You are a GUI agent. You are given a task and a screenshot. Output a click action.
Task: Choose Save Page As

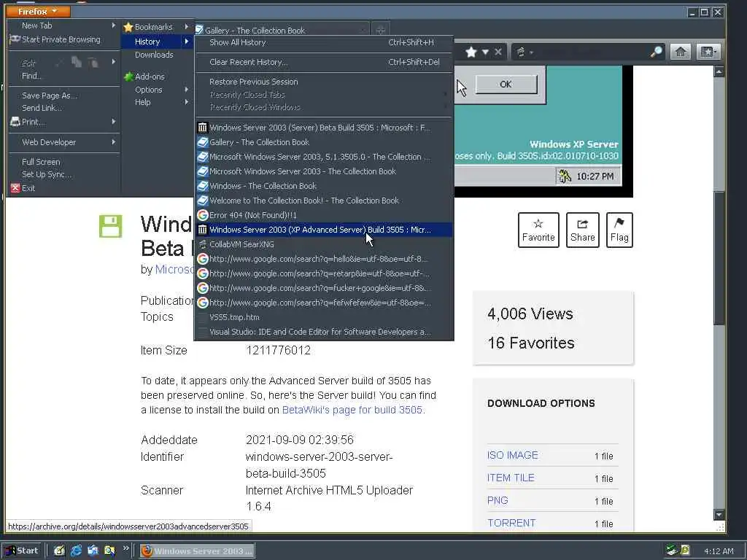pyautogui.click(x=63, y=96)
